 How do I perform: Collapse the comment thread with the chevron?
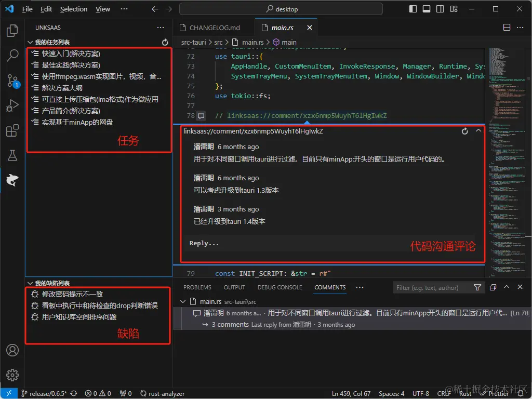[x=478, y=130]
